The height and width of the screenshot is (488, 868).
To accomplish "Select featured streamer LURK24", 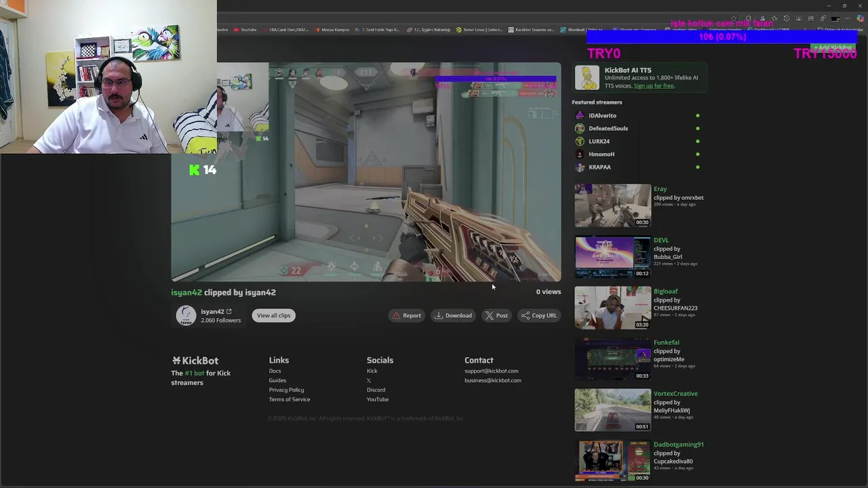I will click(x=599, y=142).
